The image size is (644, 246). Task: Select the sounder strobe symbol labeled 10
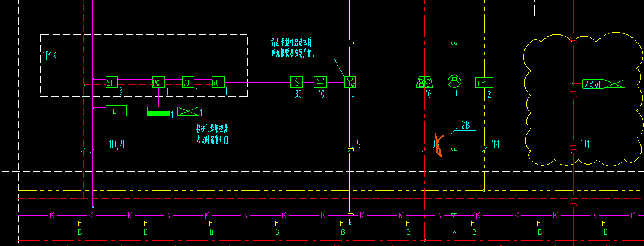424,82
